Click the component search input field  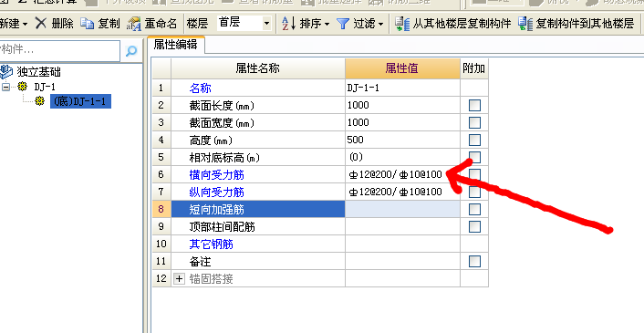(60, 50)
